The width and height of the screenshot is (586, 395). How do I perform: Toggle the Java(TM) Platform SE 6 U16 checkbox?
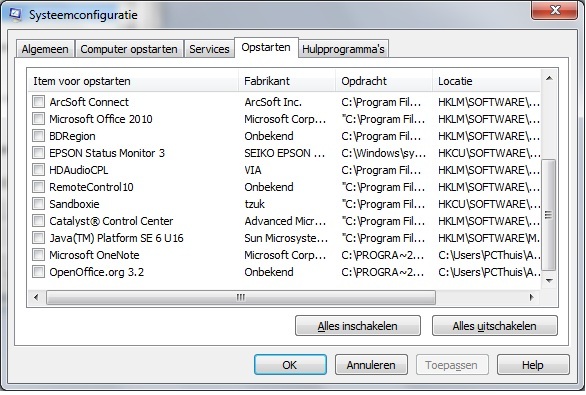tap(38, 238)
